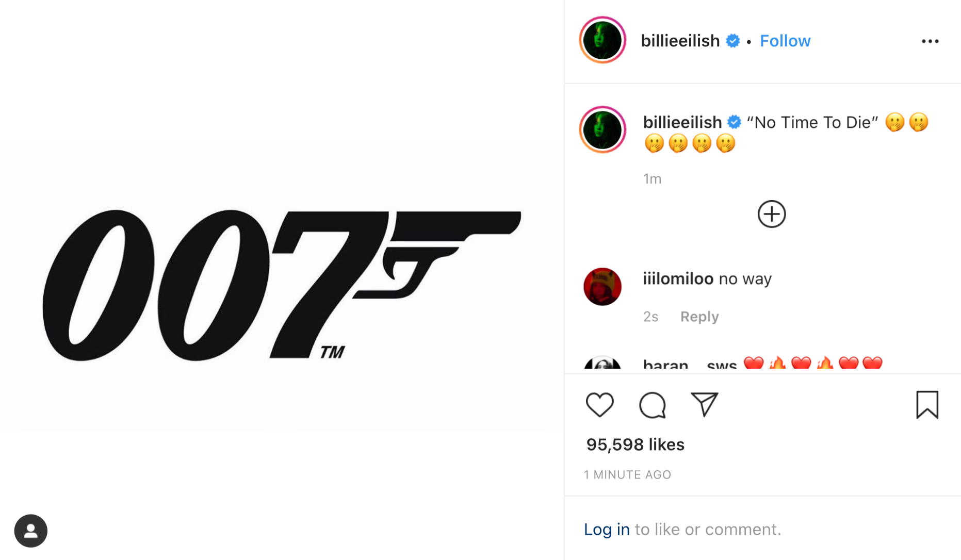Open comments with the speech bubble icon

point(653,405)
